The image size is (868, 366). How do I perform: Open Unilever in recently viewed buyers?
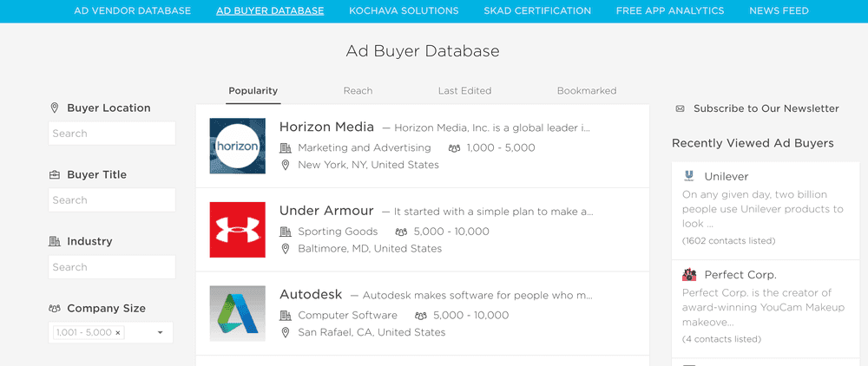(727, 177)
